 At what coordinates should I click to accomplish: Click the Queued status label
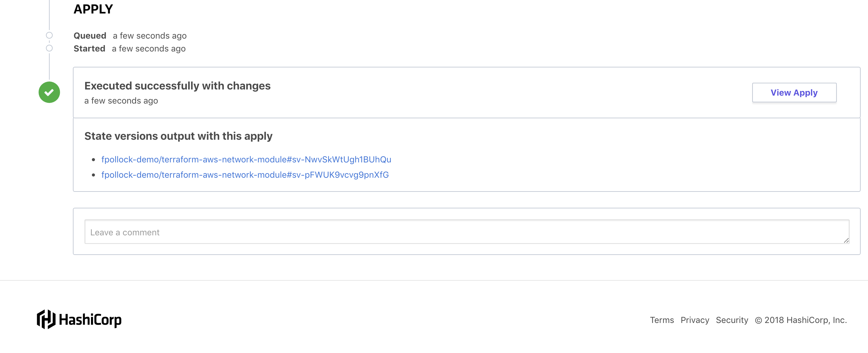click(x=90, y=36)
